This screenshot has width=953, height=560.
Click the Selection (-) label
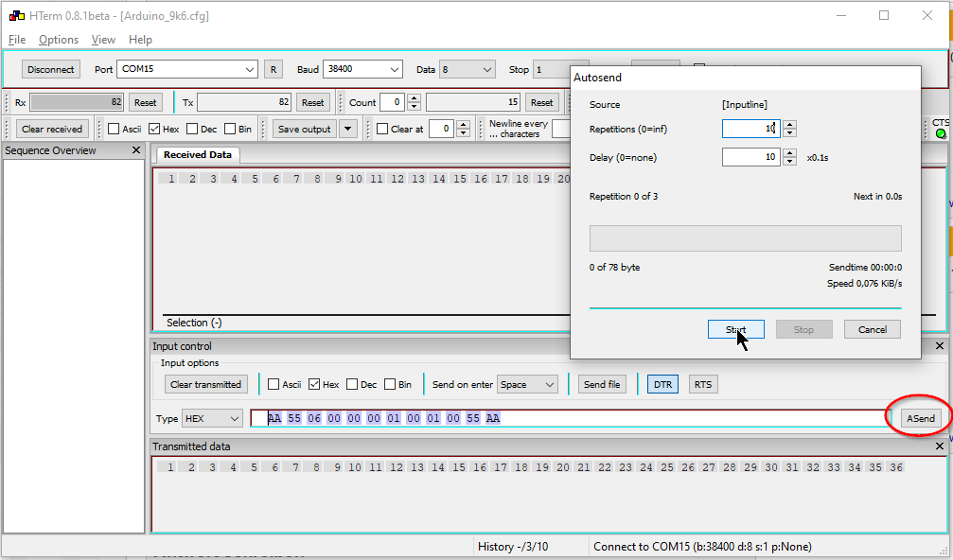click(x=194, y=323)
